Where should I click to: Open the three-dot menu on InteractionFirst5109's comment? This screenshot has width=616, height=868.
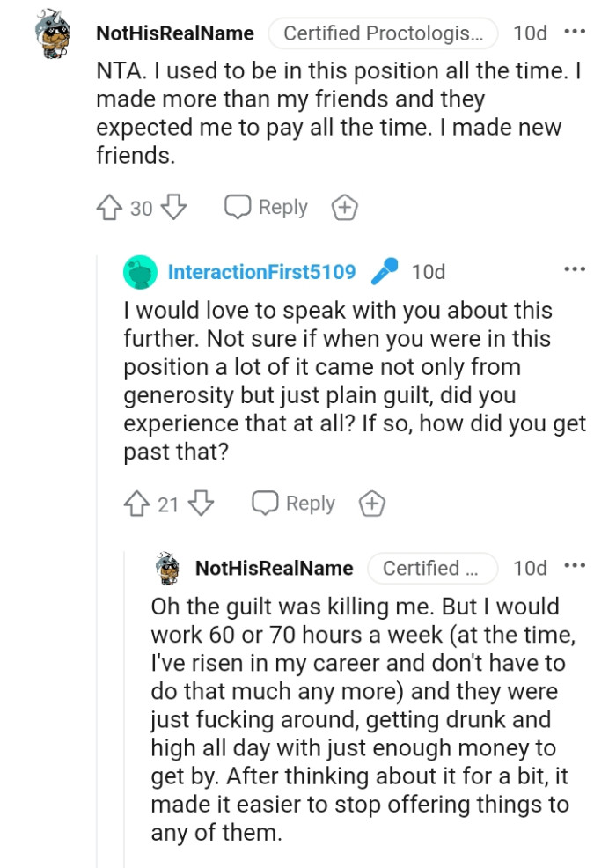point(576,269)
